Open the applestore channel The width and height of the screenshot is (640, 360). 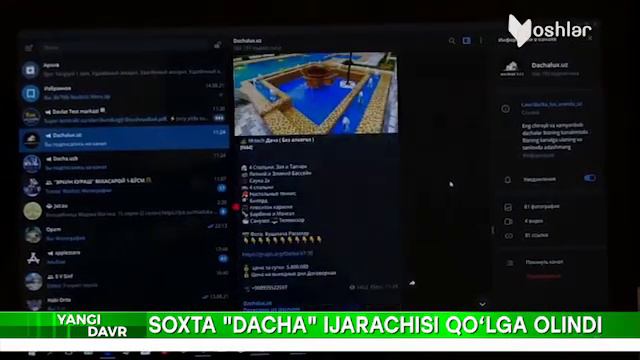[124, 257]
